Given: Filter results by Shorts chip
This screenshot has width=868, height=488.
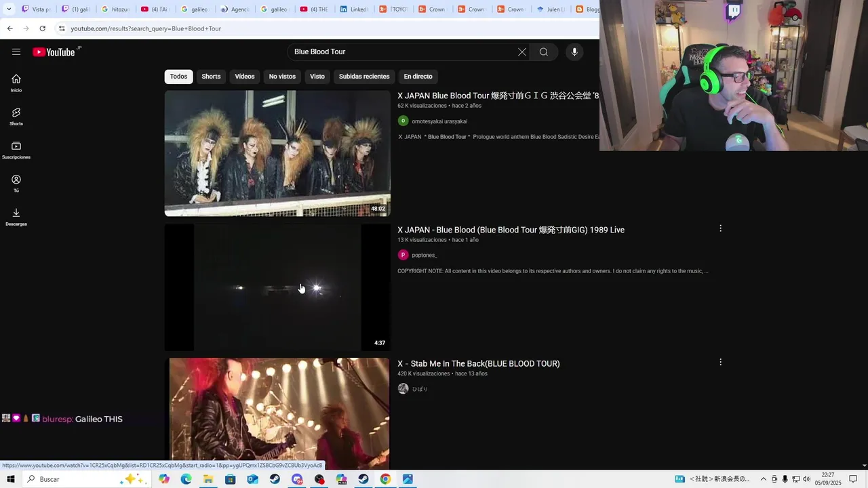Looking at the screenshot, I should coord(211,77).
